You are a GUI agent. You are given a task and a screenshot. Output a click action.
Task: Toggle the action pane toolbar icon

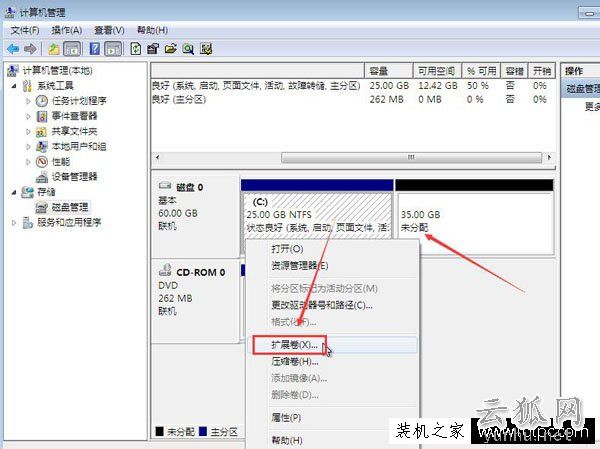pos(114,49)
